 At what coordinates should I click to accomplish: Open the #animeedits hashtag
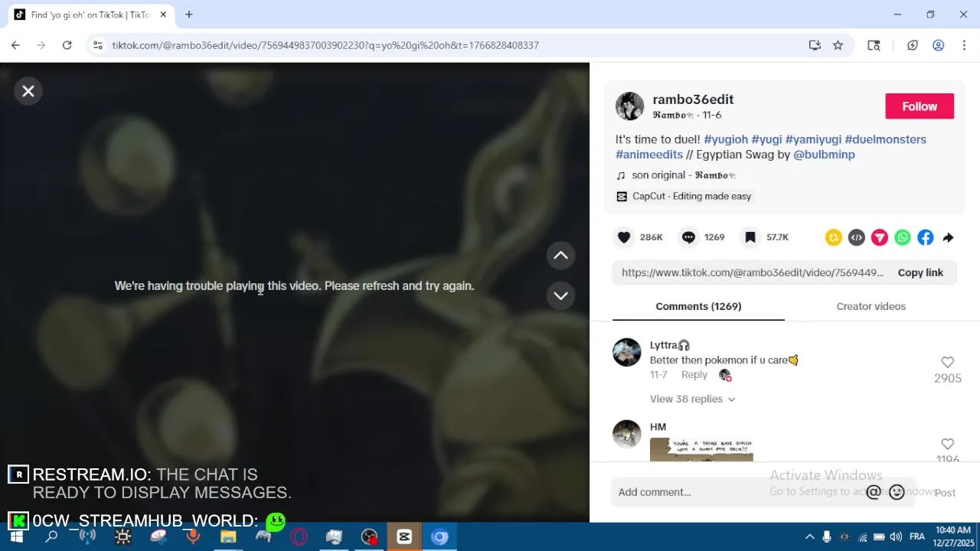point(649,155)
